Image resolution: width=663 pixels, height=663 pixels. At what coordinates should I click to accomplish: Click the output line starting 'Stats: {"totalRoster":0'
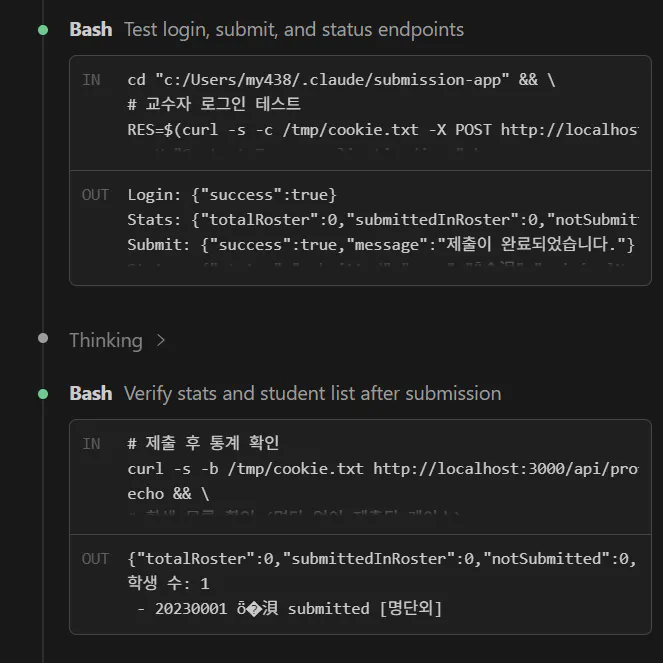(x=383, y=220)
